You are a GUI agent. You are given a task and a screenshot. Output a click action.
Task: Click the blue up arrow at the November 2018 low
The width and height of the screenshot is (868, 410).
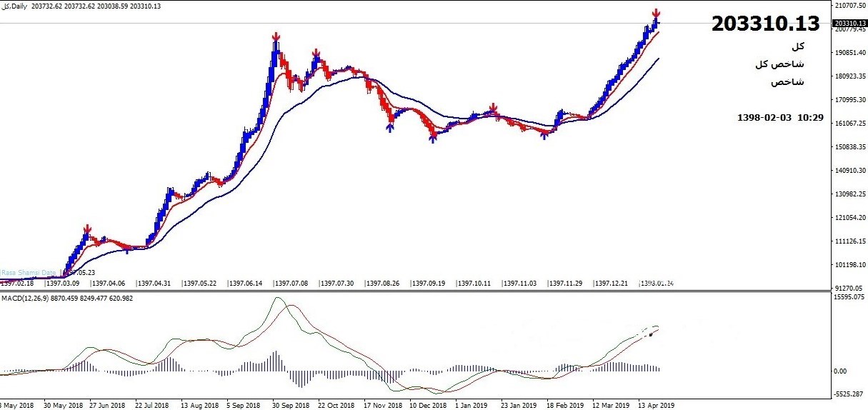point(389,128)
